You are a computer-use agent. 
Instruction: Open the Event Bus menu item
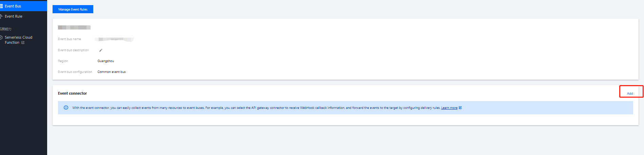pyautogui.click(x=13, y=6)
